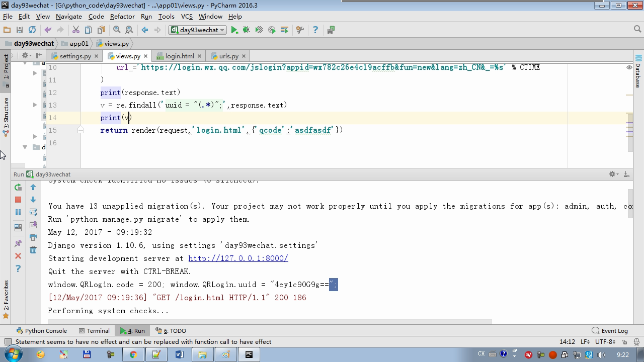The width and height of the screenshot is (644, 362).
Task: Move down the stack trace arrow
Action: (33, 200)
